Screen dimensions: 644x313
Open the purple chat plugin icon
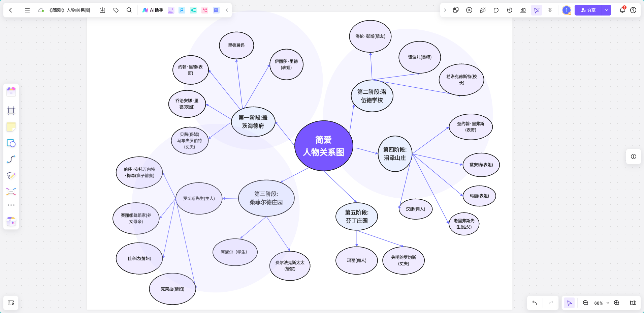point(216,10)
